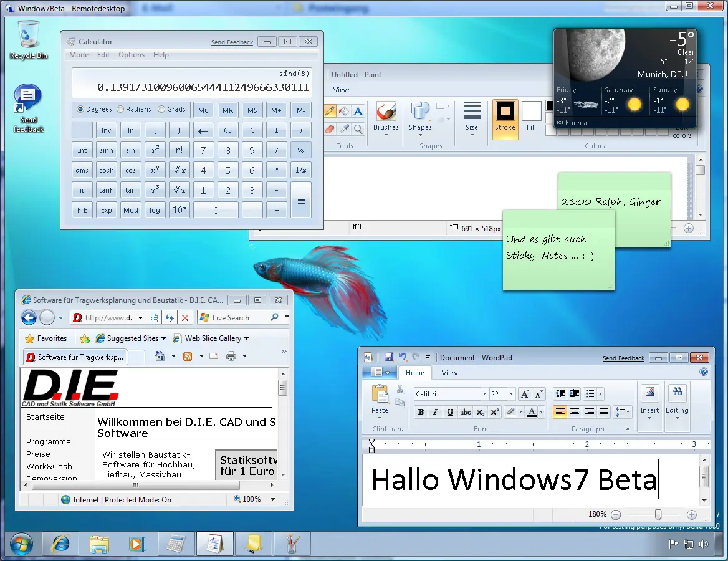Expand Web Slice Gallery dropdown

247,338
